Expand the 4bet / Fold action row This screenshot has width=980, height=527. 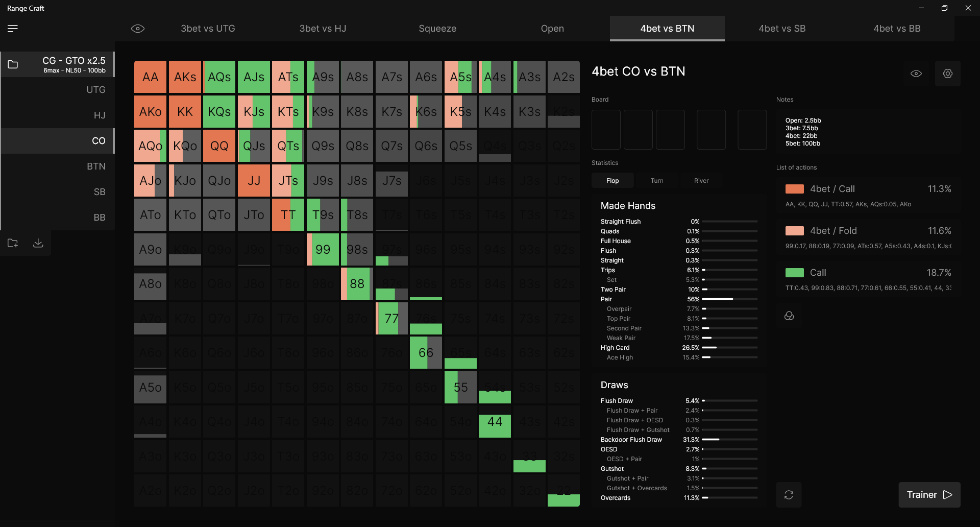[868, 231]
